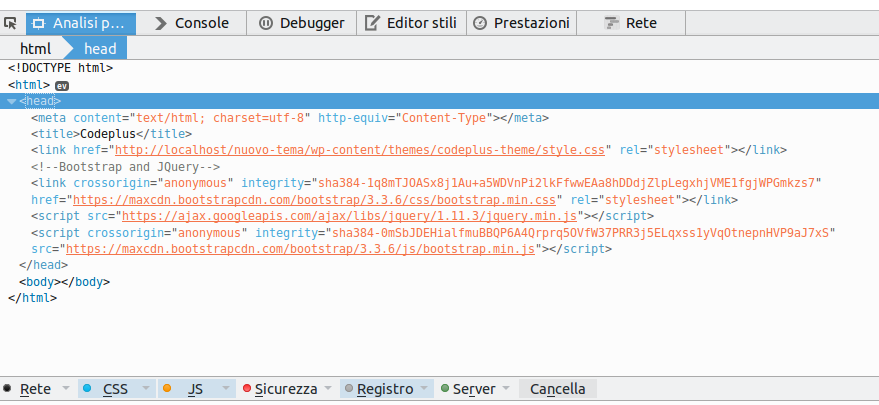The height and width of the screenshot is (405, 879).
Task: Activate the element picker tool icon
Action: pos(11,22)
